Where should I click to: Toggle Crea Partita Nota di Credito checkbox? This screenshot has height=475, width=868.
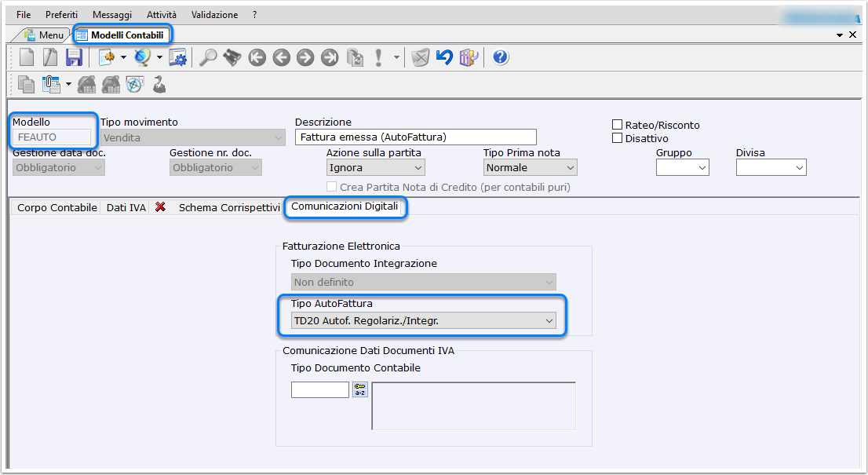(332, 187)
